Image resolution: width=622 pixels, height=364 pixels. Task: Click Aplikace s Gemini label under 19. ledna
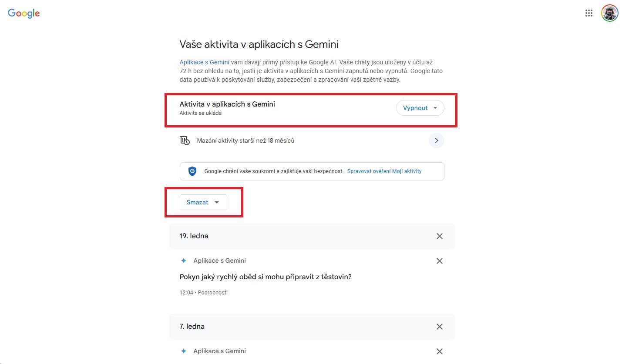tap(219, 260)
